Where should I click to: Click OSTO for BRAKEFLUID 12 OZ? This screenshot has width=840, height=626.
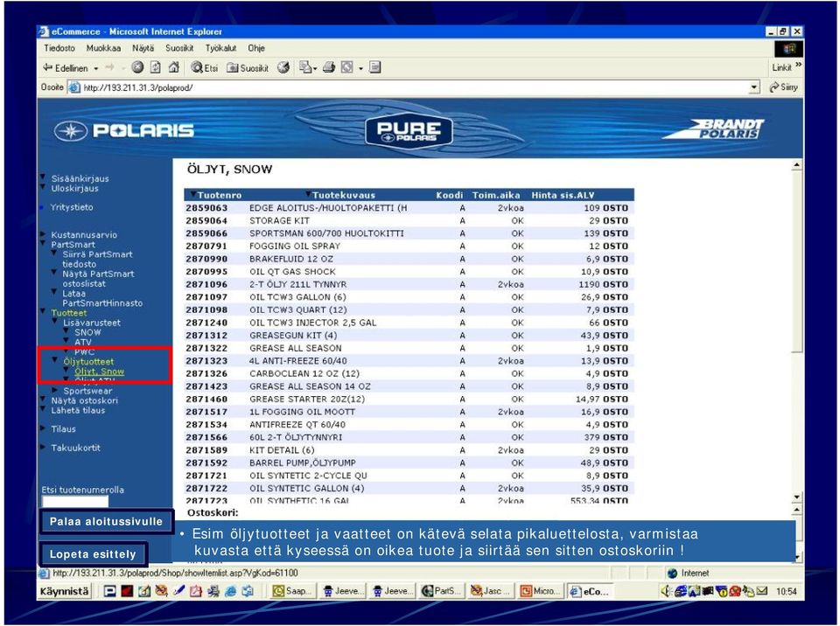pos(615,259)
